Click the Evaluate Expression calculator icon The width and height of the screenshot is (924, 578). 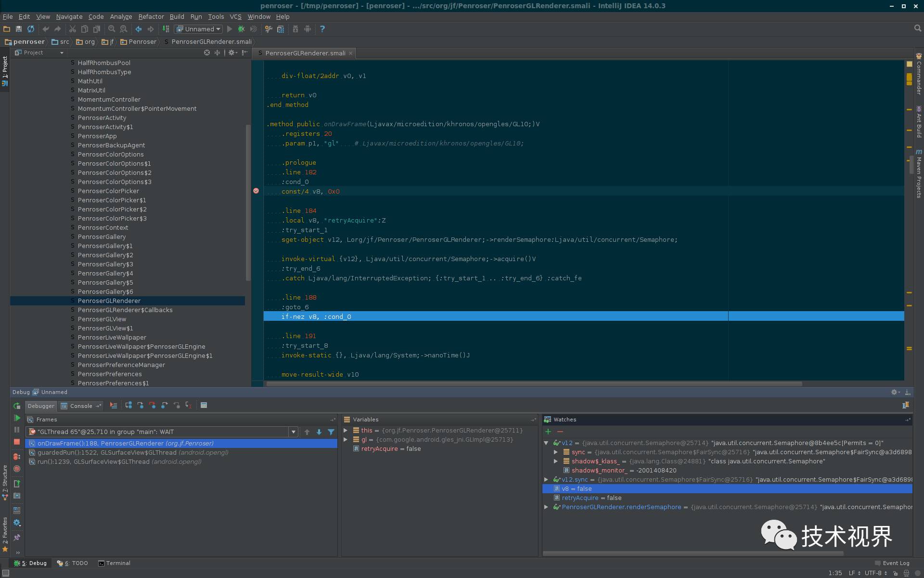pyautogui.click(x=204, y=406)
